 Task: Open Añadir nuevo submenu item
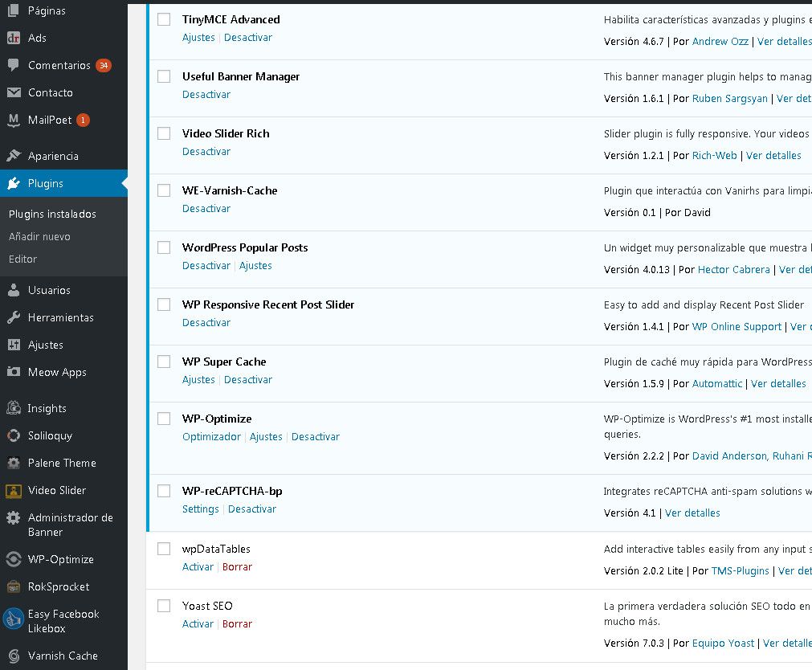pyautogui.click(x=39, y=236)
